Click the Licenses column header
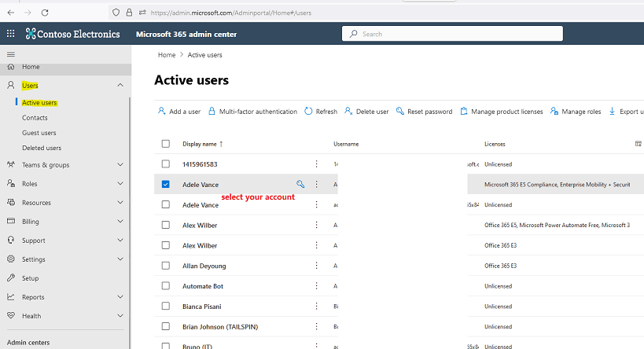The width and height of the screenshot is (644, 349). (495, 144)
